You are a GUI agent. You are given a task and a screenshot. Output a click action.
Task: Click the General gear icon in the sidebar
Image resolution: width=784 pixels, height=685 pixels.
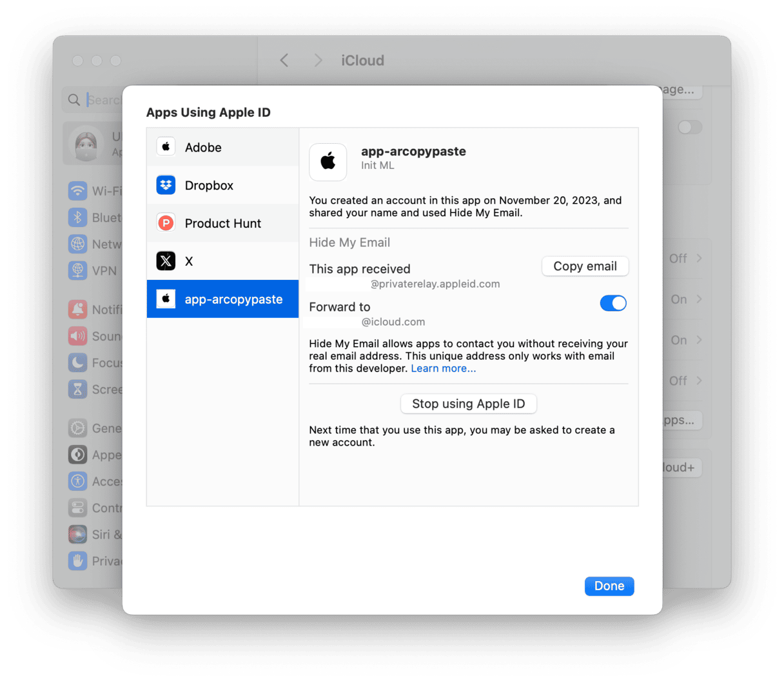point(77,428)
